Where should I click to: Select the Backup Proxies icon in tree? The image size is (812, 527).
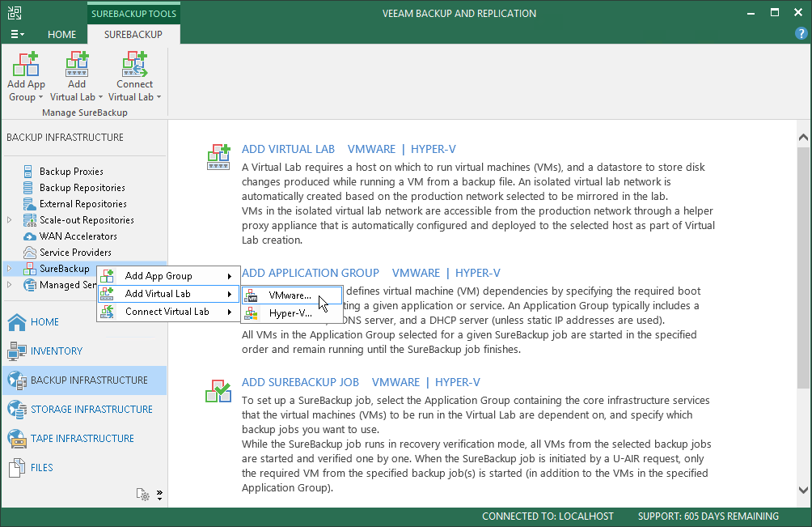pos(28,171)
